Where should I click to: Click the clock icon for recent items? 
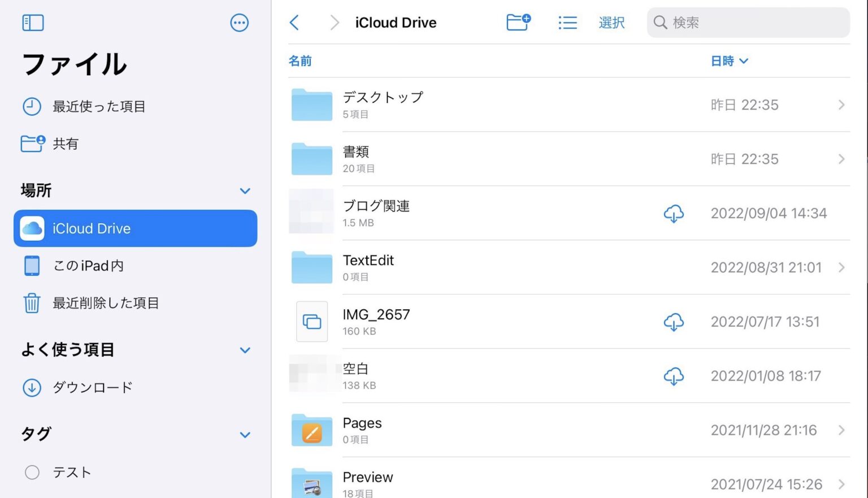click(32, 106)
